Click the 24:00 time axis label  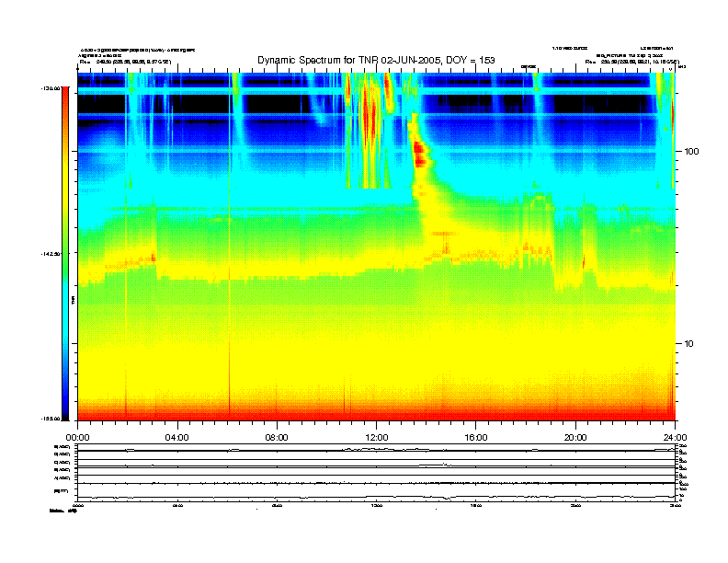pyautogui.click(x=675, y=438)
